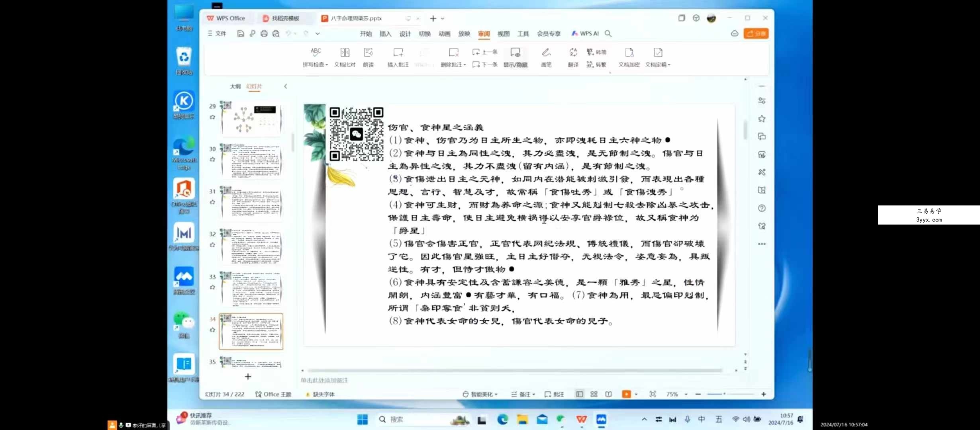Start slideshow with orange play button
This screenshot has height=430, width=980.
[626, 394]
